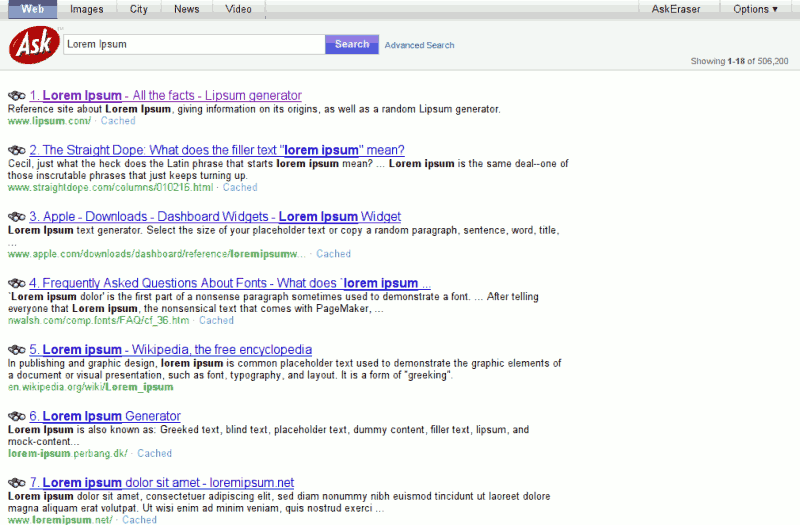
Task: Open cached copy of nwalsh.com page
Action: 216,320
